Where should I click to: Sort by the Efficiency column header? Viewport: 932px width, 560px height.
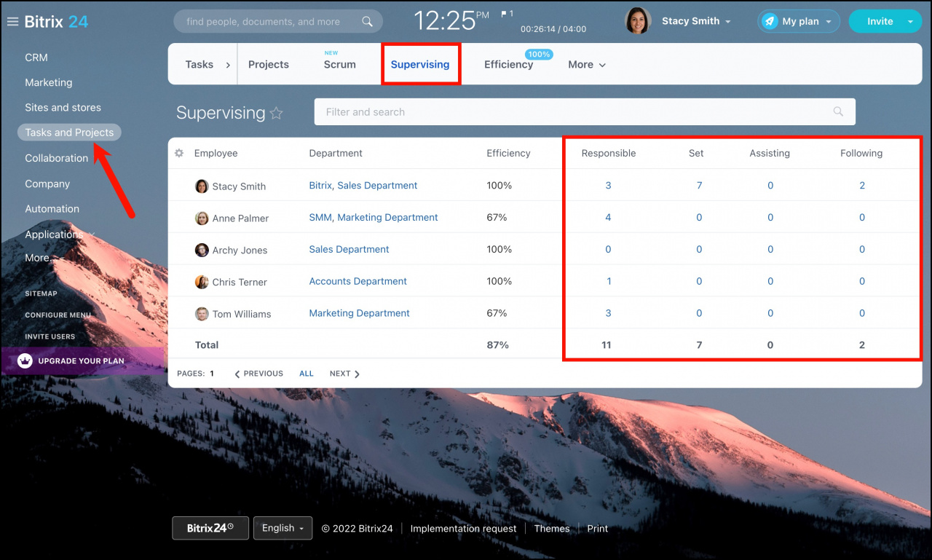click(508, 154)
